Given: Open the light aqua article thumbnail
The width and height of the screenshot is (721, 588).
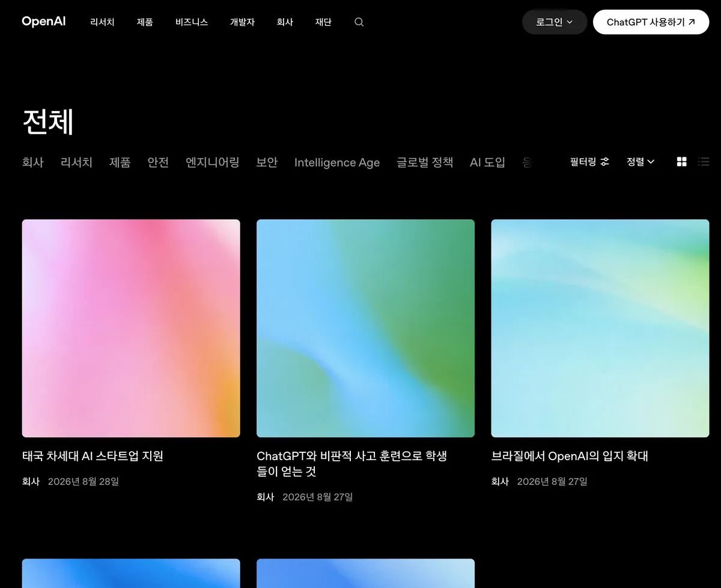Looking at the screenshot, I should [x=600, y=328].
